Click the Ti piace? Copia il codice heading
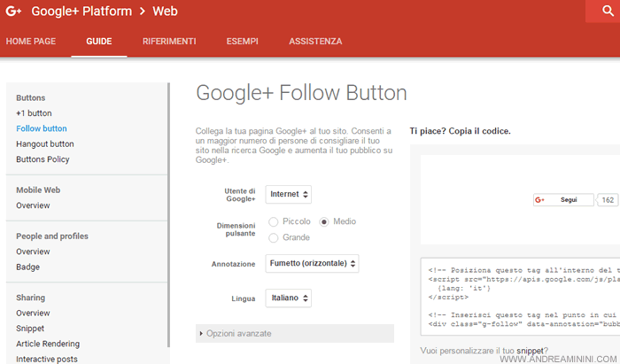The width and height of the screenshot is (620, 364). click(x=461, y=131)
